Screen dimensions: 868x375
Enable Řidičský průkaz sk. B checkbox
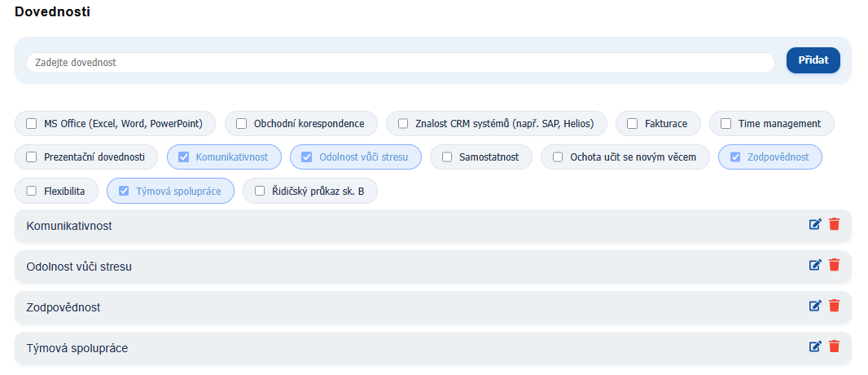260,191
